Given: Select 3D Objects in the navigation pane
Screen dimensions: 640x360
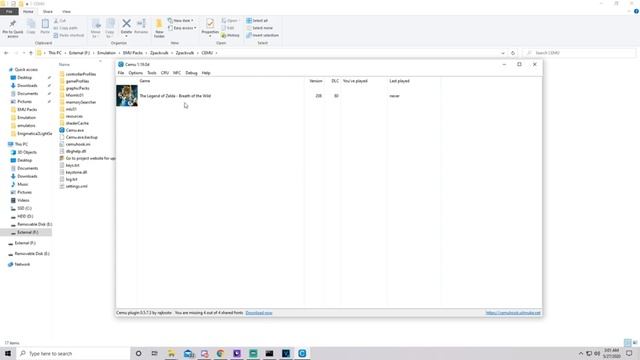Looking at the screenshot, I should point(27,152).
